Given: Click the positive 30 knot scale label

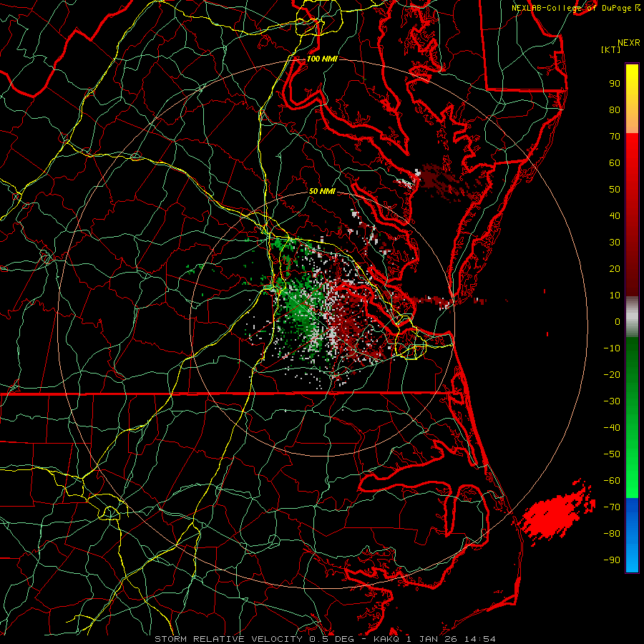Looking at the screenshot, I should [615, 243].
